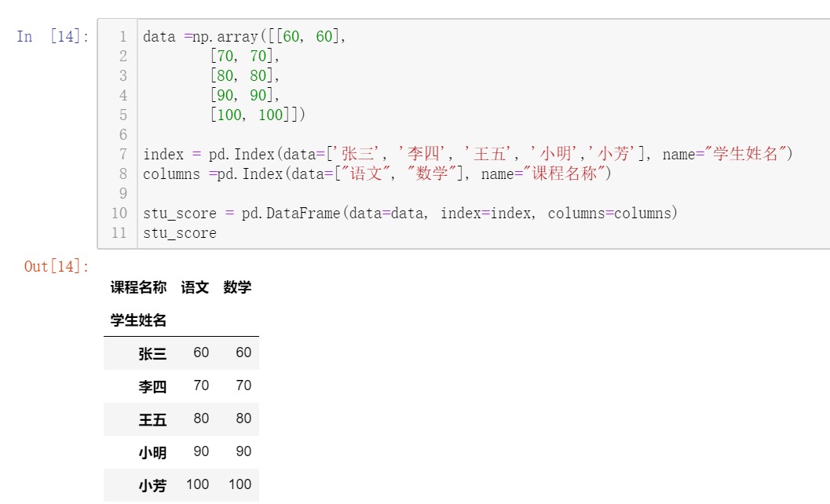Click the 语文 column header
The height and width of the screenshot is (504, 830).
click(x=195, y=287)
